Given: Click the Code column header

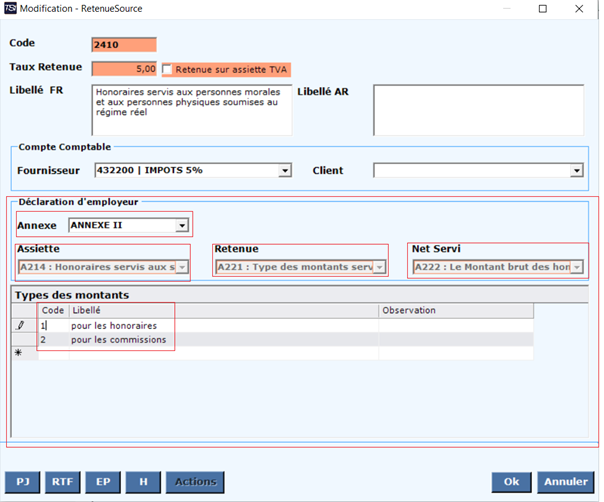Looking at the screenshot, I should (54, 311).
